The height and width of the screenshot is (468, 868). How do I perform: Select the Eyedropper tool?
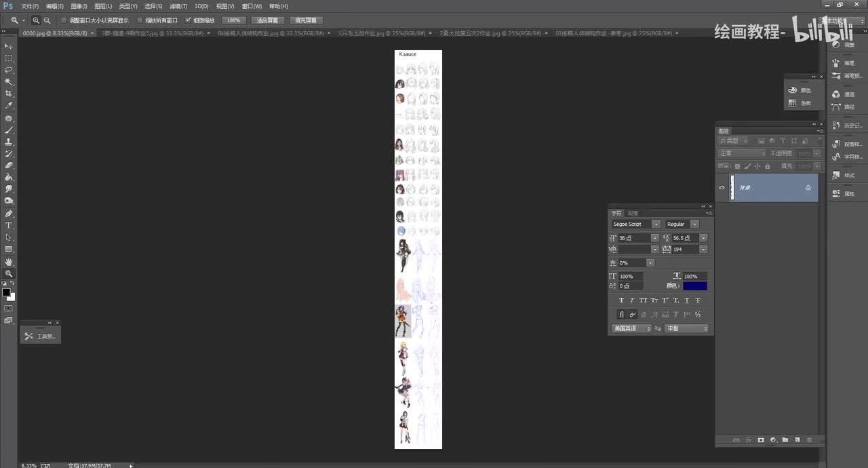9,106
